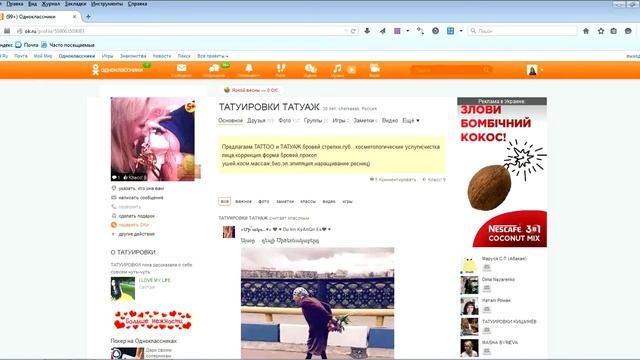This screenshot has height=360, width=640.
Task: Open the Инструменты menu
Action: tap(107, 4)
